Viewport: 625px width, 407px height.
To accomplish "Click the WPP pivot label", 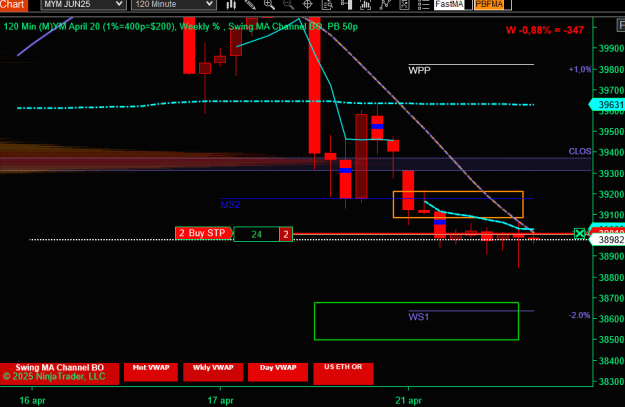I will [419, 71].
